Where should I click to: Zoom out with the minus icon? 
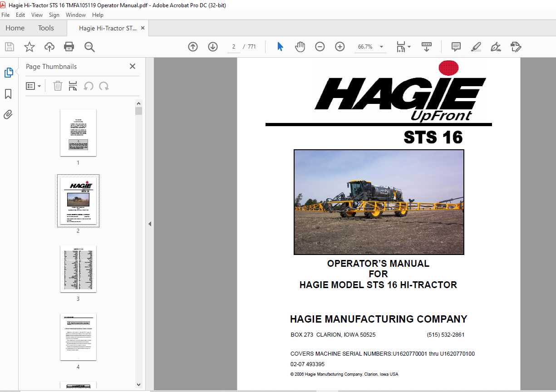coord(320,47)
